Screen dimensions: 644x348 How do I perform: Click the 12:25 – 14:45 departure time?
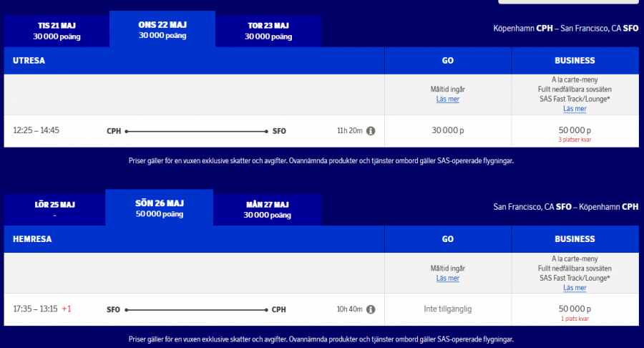point(36,131)
